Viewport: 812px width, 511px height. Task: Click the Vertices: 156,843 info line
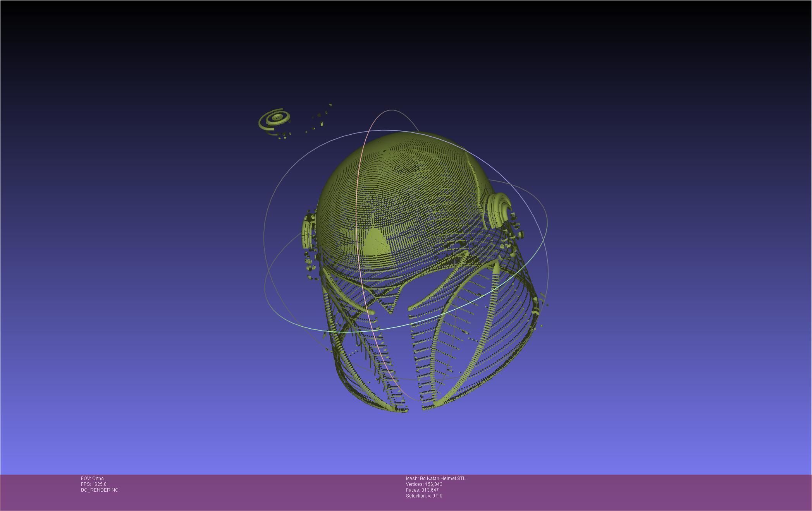tap(424, 484)
